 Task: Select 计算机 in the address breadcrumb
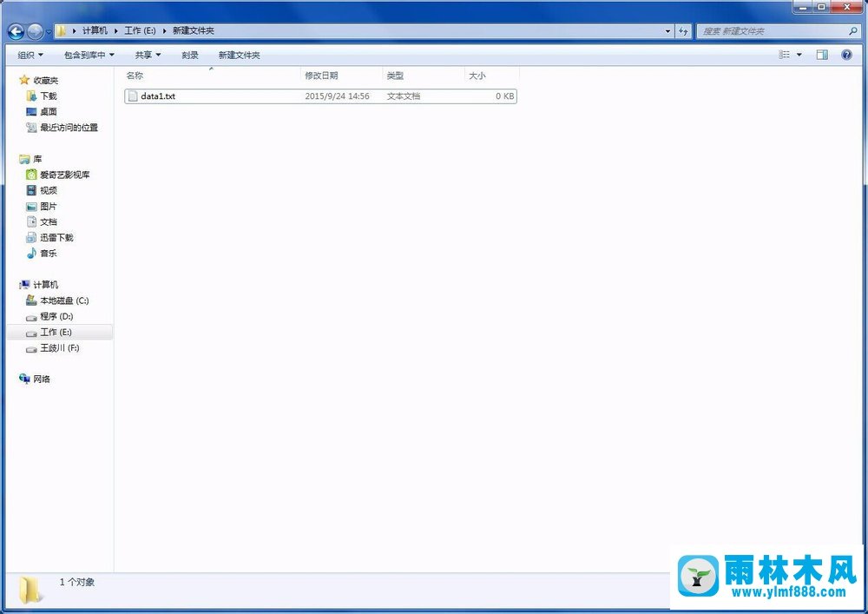pyautogui.click(x=95, y=30)
